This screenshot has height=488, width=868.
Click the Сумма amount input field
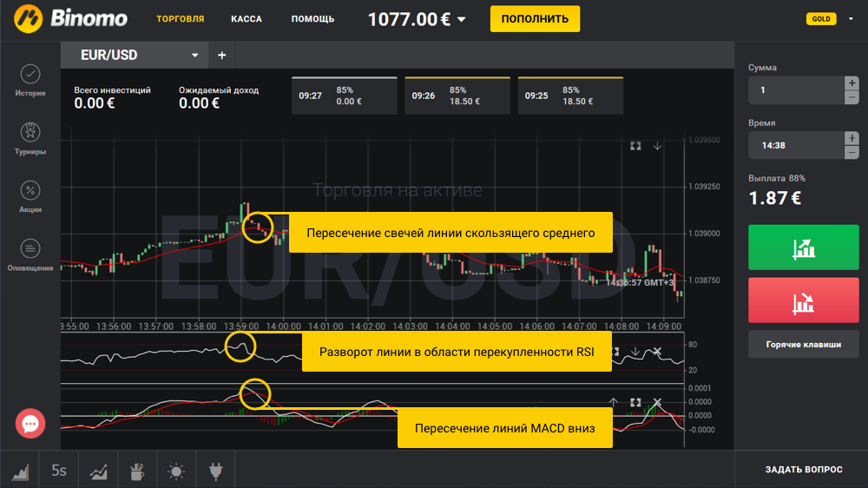[x=796, y=90]
